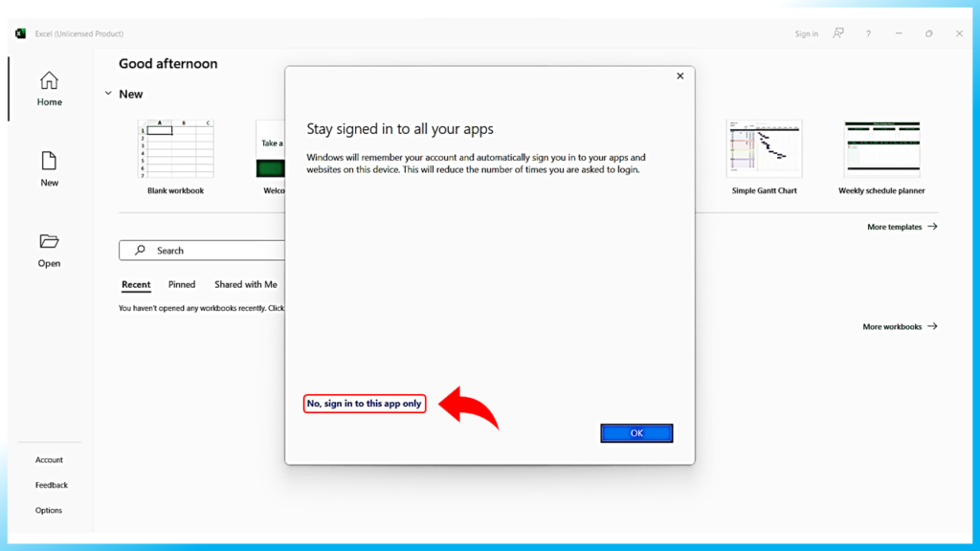Click the search magnifier icon
The width and height of the screenshot is (980, 551).
140,251
